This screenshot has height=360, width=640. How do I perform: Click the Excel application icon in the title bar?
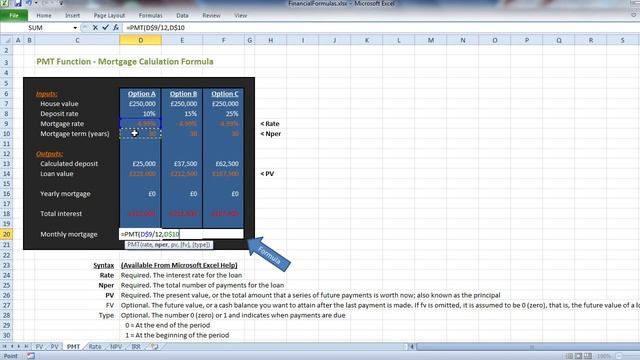[4, 3]
